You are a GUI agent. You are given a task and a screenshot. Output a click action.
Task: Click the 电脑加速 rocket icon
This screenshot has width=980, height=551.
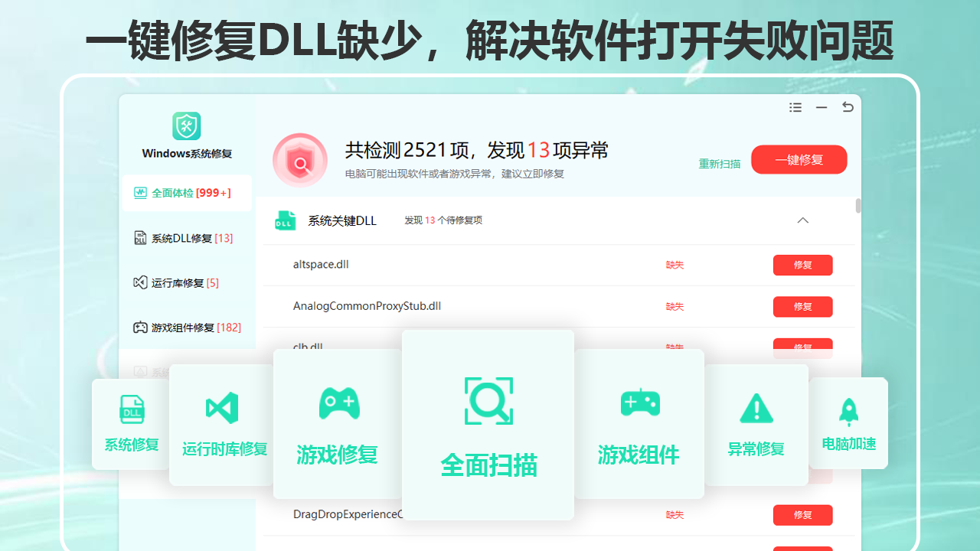point(848,412)
